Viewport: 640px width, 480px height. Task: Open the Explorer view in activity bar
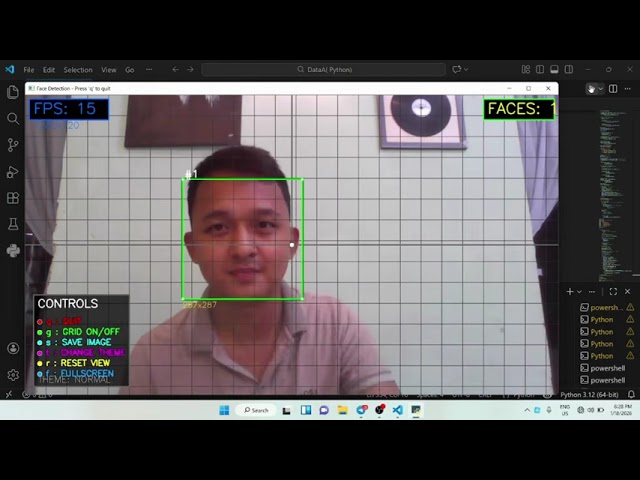tap(13, 92)
